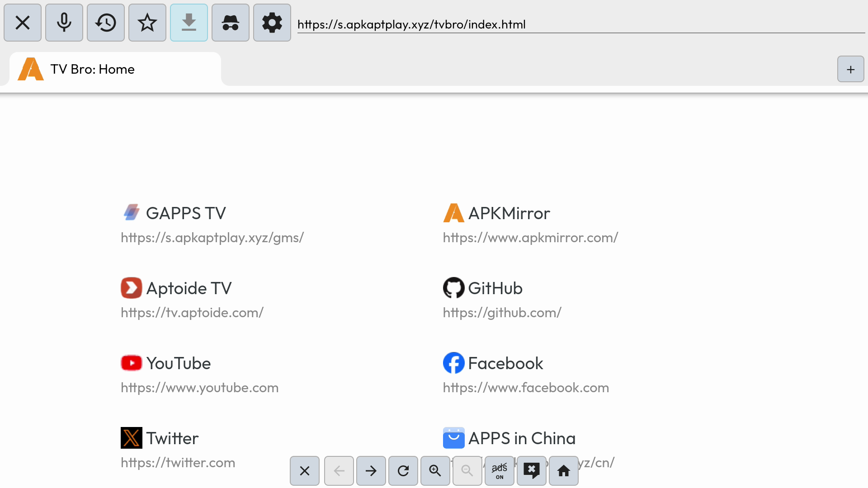Open the YouTube link

click(x=179, y=363)
